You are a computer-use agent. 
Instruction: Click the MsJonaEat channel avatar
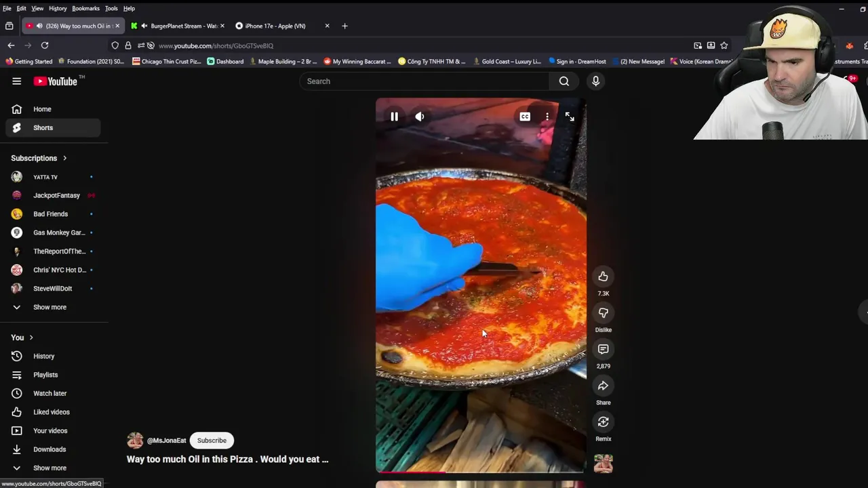tap(135, 441)
